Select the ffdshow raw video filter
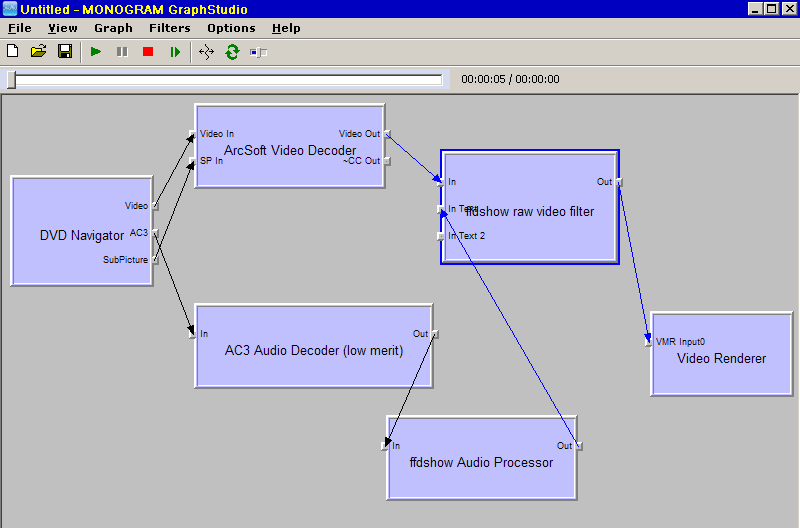This screenshot has width=800, height=528. (530, 207)
